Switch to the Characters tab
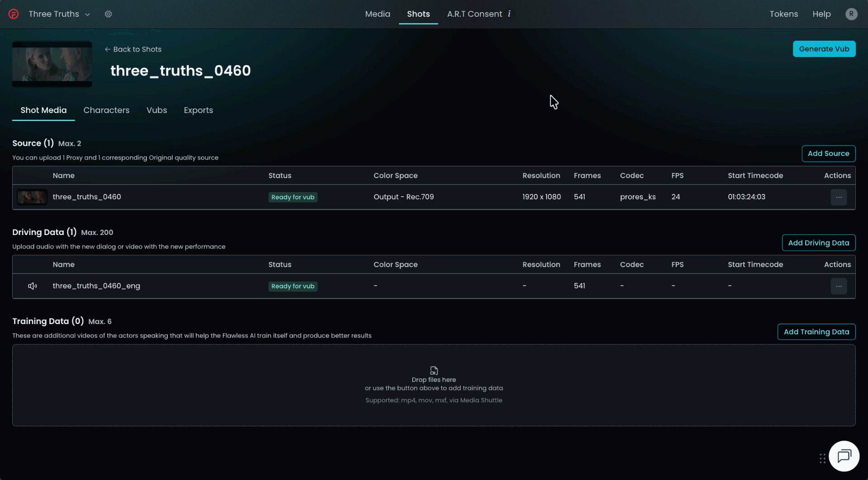 pos(106,110)
